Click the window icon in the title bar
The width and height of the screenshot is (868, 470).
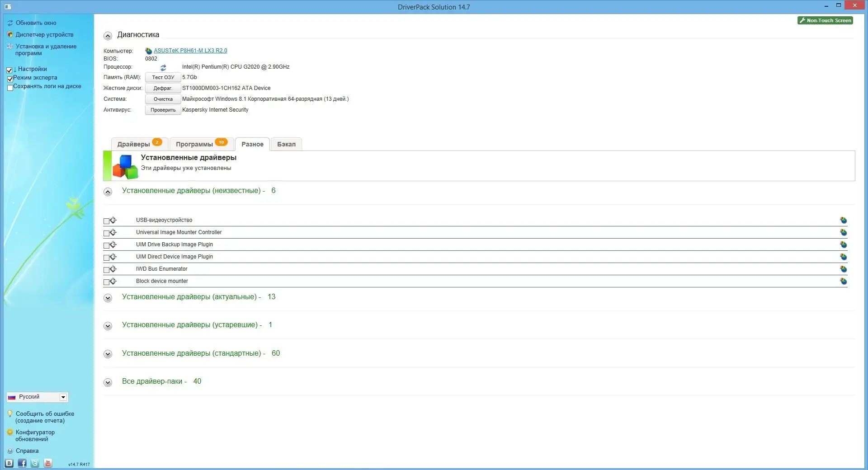click(x=8, y=7)
